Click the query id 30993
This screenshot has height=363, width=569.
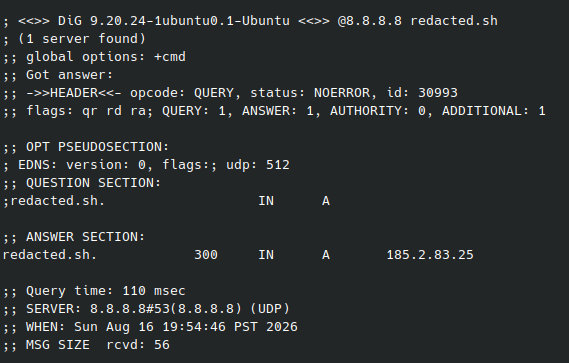pos(438,93)
